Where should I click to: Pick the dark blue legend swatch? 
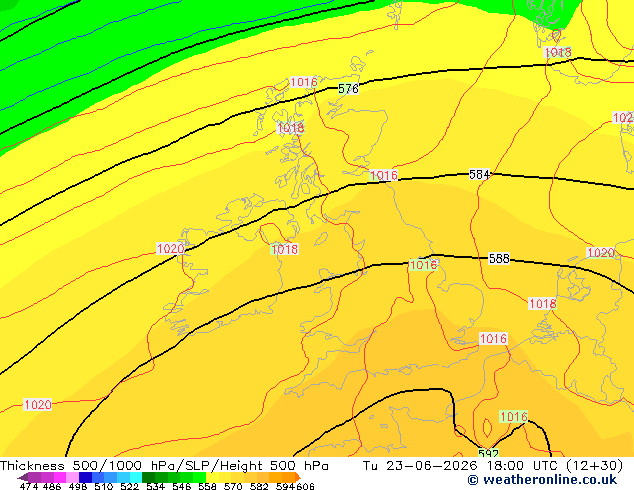(85, 477)
